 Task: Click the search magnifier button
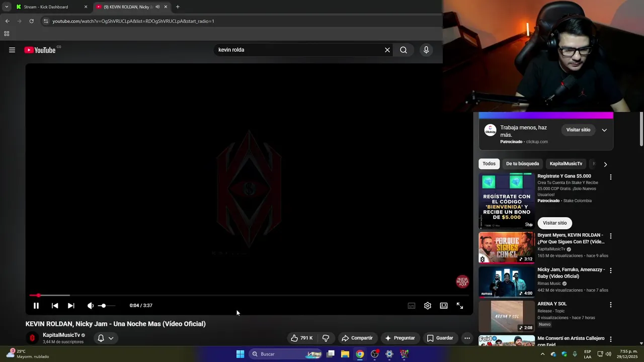click(404, 50)
